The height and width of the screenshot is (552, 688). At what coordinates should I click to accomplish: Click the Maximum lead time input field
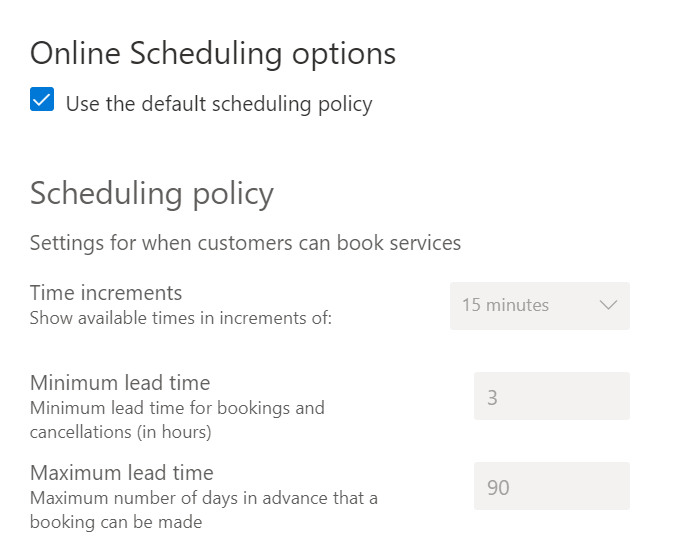(x=551, y=486)
